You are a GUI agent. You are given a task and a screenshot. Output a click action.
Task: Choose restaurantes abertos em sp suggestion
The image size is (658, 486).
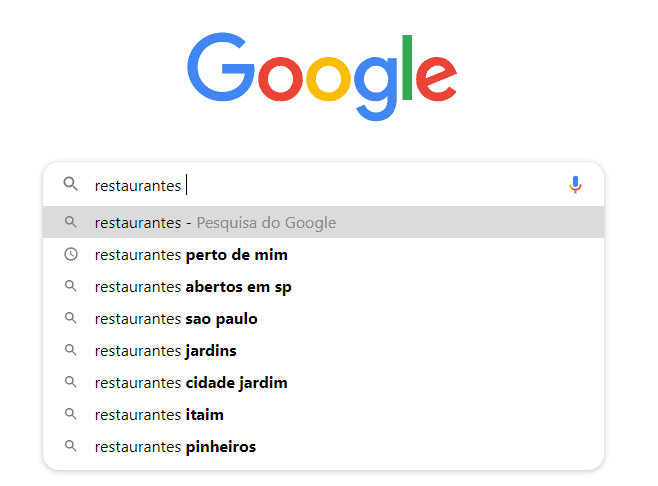[323, 286]
